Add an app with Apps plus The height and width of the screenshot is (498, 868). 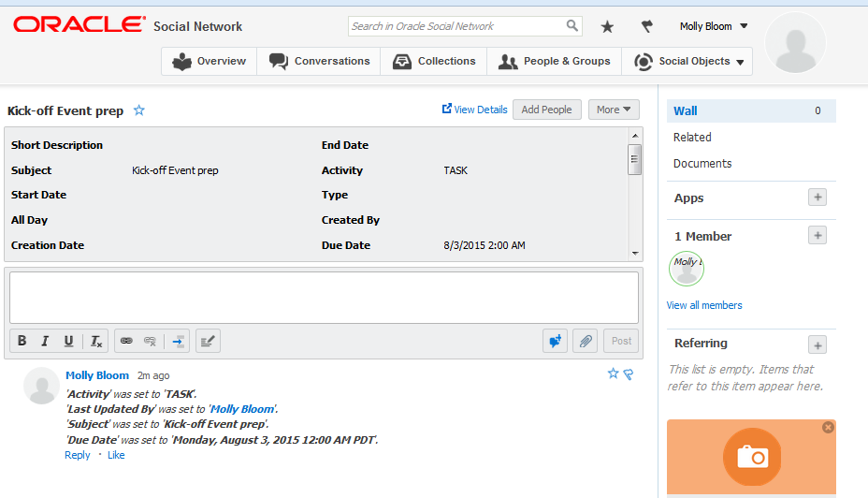[817, 198]
